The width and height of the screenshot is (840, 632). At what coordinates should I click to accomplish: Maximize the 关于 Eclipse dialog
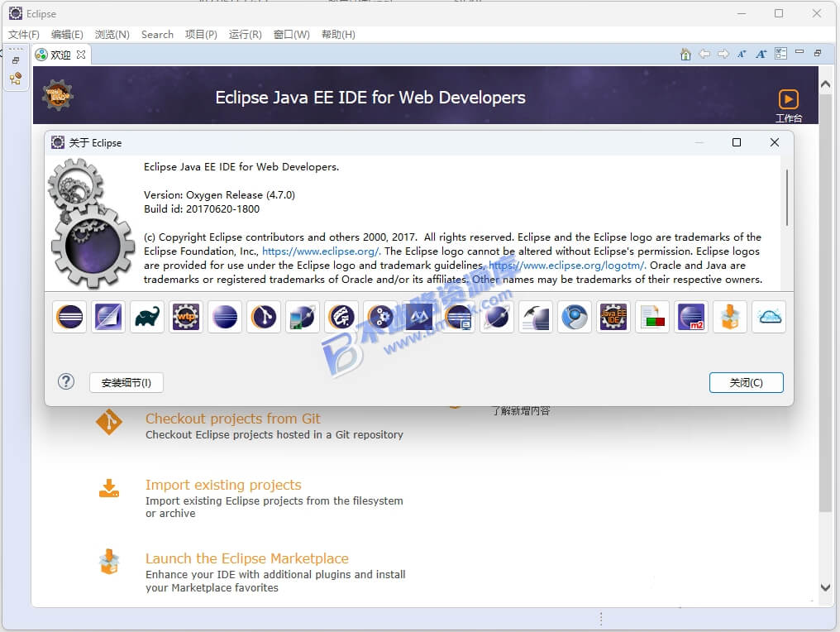point(737,142)
